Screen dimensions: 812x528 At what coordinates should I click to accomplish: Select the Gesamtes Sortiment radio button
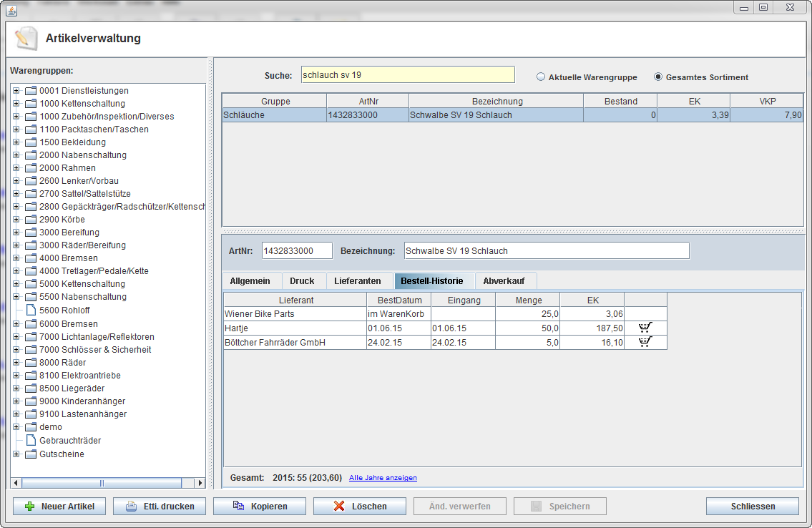pos(658,77)
